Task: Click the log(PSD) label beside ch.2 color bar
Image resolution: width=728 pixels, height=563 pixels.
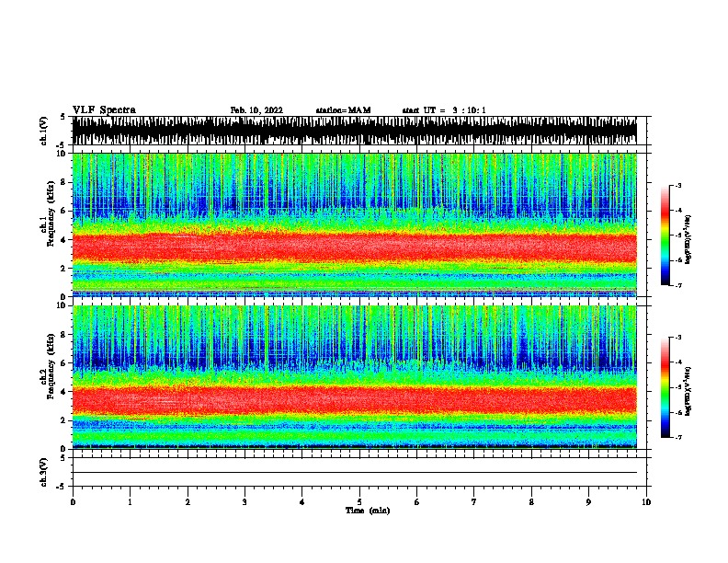Action: tap(688, 391)
